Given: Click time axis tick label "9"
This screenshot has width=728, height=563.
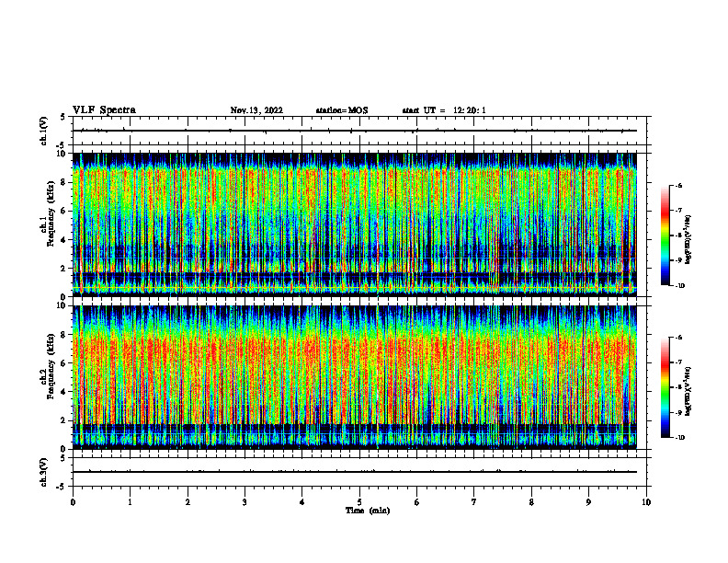Looking at the screenshot, I should click(x=588, y=502).
